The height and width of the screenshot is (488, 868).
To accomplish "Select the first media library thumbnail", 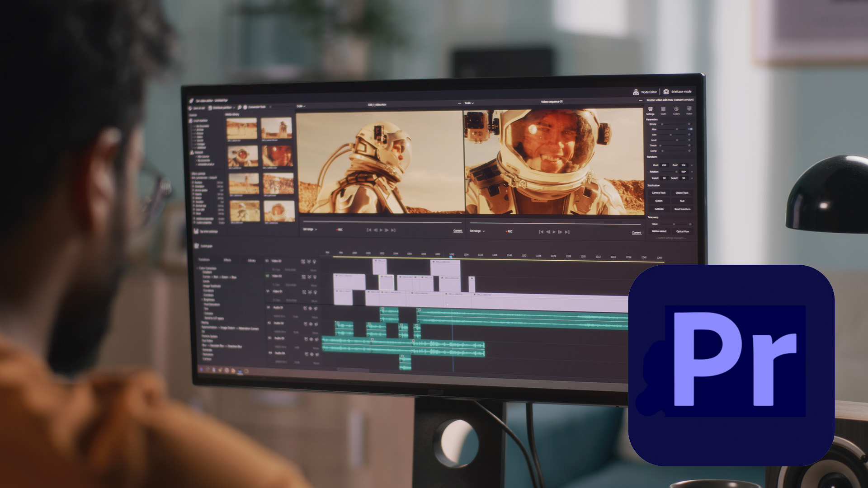I will pos(242,128).
